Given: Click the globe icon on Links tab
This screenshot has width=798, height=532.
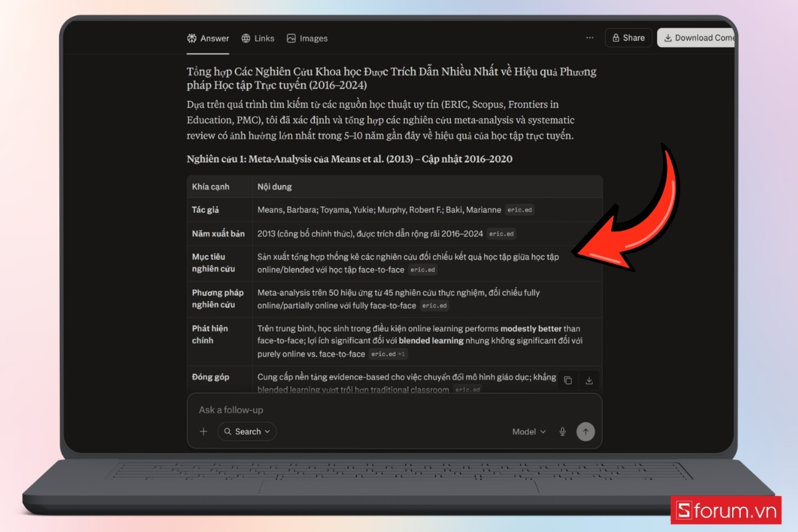Looking at the screenshot, I should point(246,39).
